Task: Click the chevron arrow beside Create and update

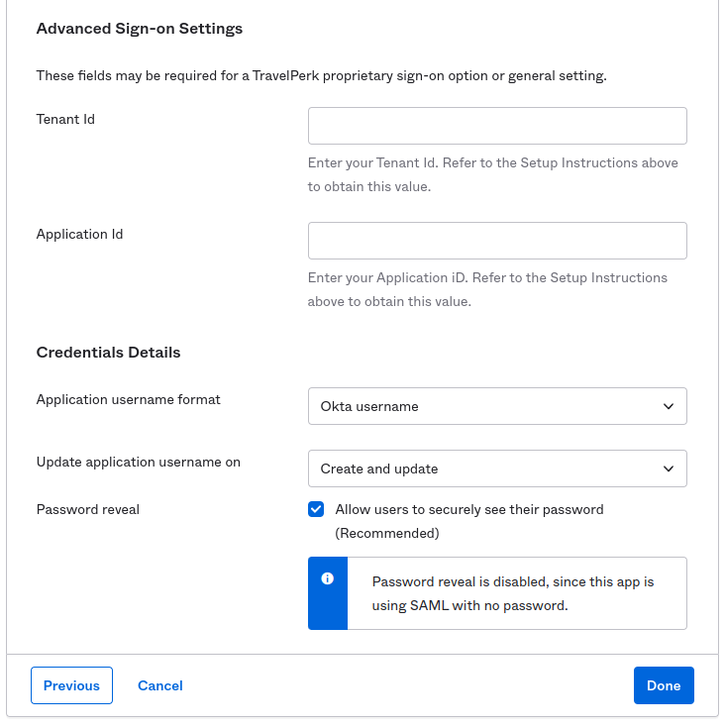Action: coord(669,468)
